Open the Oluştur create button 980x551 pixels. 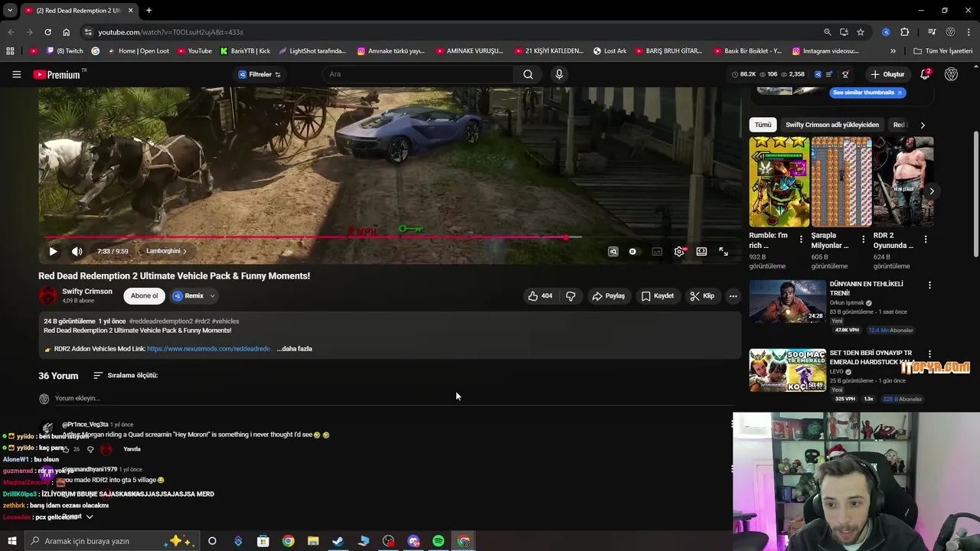[x=887, y=74]
